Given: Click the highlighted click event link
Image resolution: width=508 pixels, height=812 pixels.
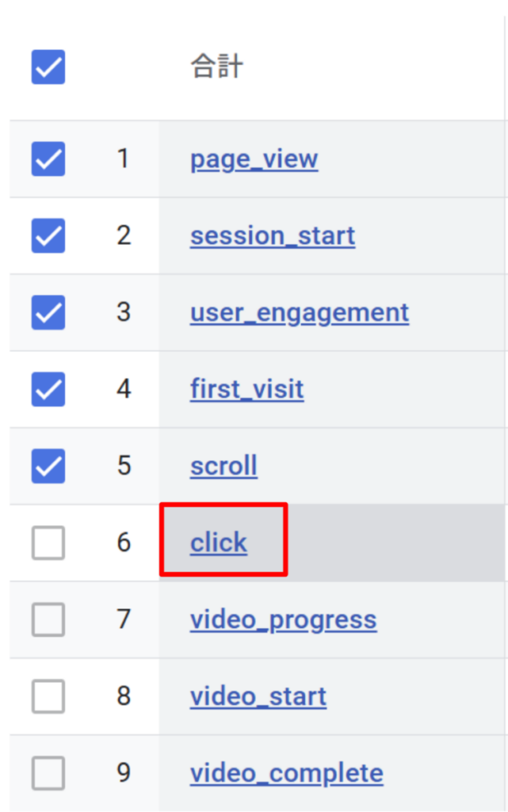Looking at the screenshot, I should 219,543.
